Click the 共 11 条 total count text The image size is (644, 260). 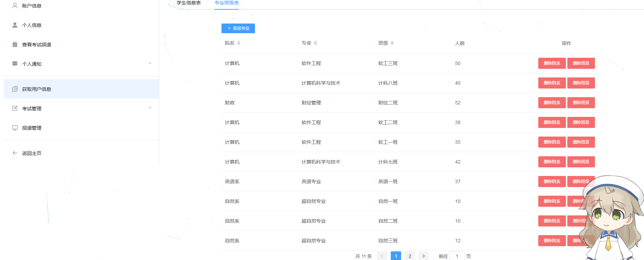pyautogui.click(x=363, y=256)
